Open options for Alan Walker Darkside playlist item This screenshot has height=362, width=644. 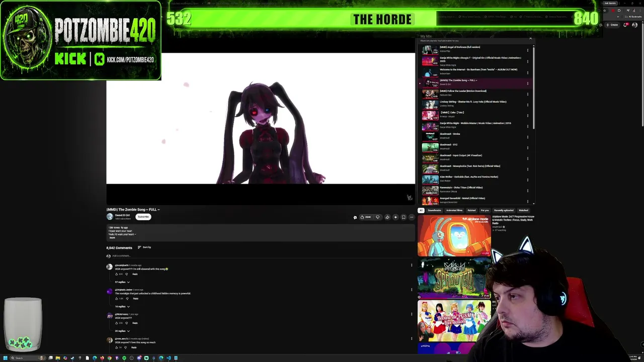[x=528, y=179]
